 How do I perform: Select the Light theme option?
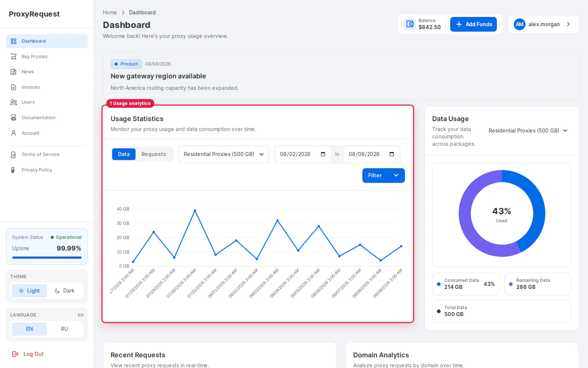(x=29, y=291)
